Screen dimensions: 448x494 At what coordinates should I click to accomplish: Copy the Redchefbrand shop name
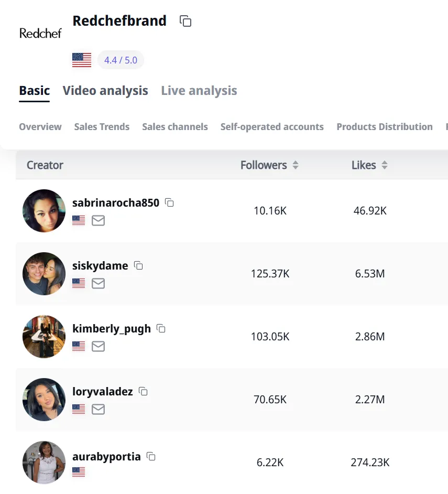tap(185, 21)
